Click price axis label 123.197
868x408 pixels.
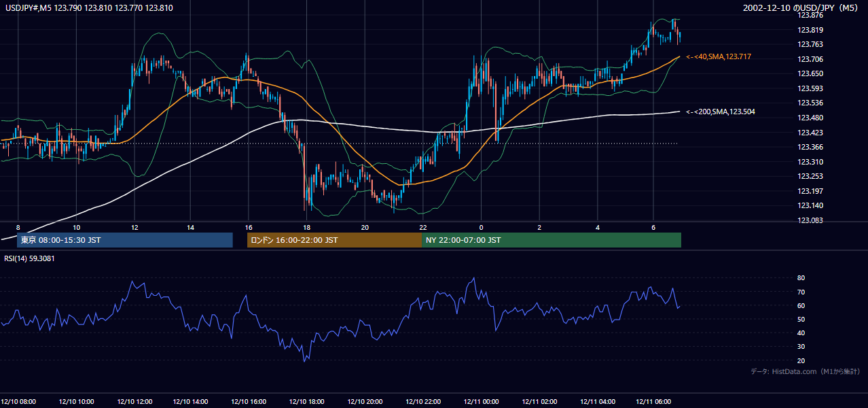pyautogui.click(x=810, y=191)
